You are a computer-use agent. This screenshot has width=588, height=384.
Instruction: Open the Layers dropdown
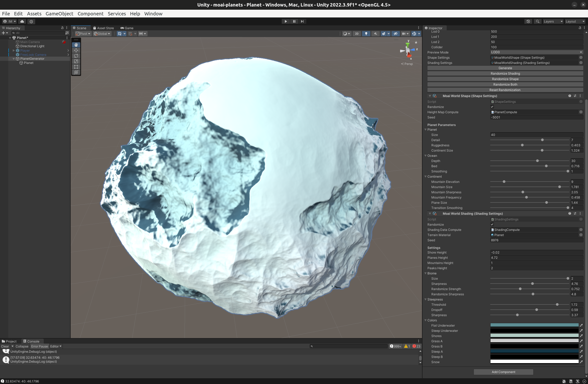point(553,21)
